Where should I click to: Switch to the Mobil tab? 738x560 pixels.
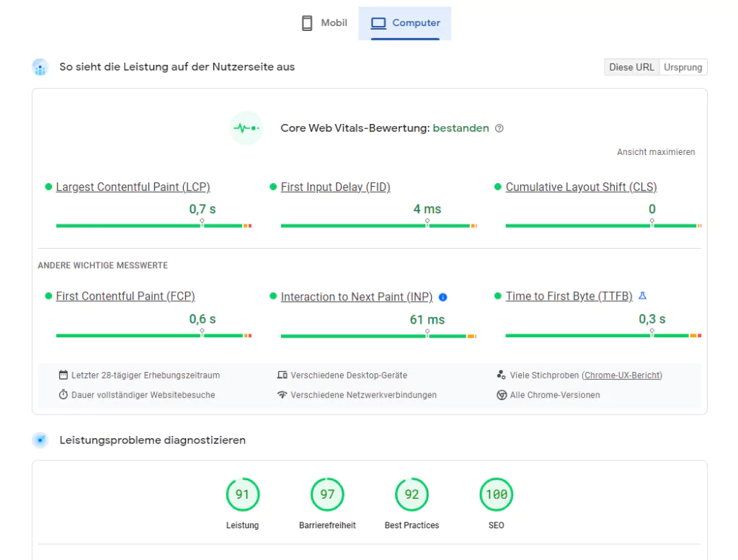coord(324,23)
